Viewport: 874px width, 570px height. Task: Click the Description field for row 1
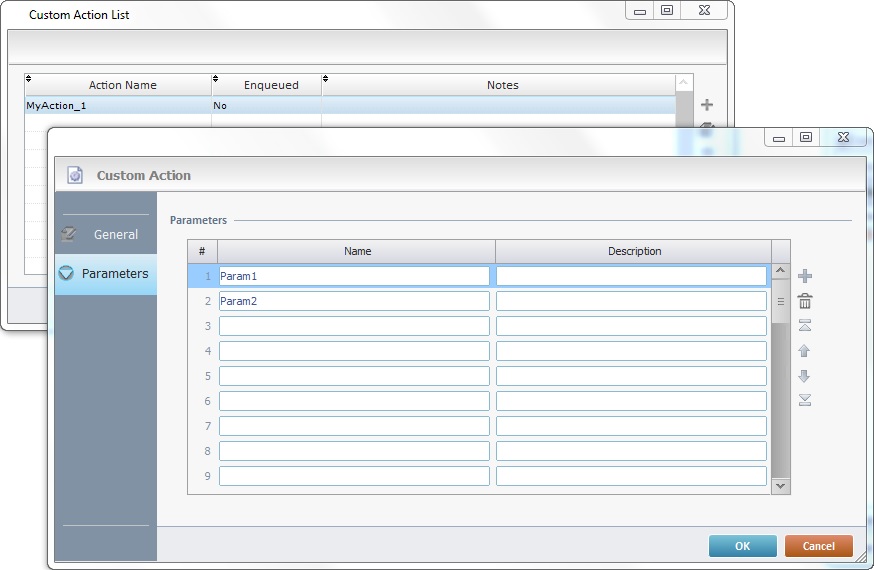click(x=631, y=276)
